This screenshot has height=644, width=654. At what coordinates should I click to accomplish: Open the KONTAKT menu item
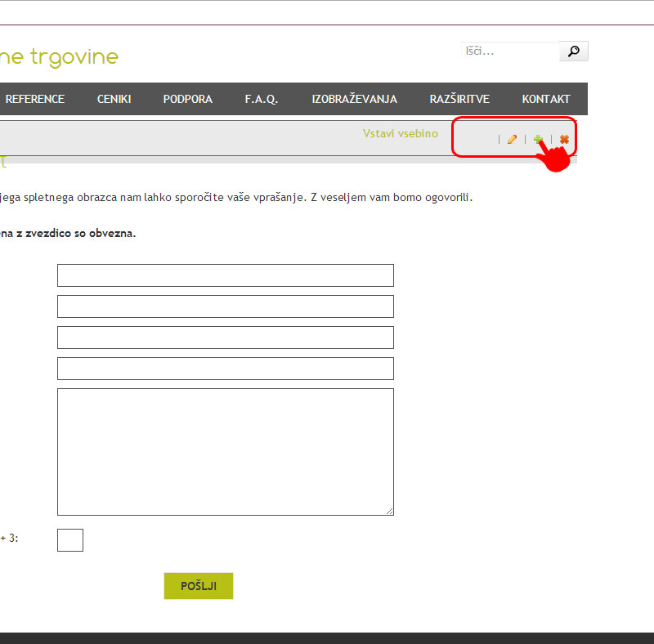click(546, 99)
